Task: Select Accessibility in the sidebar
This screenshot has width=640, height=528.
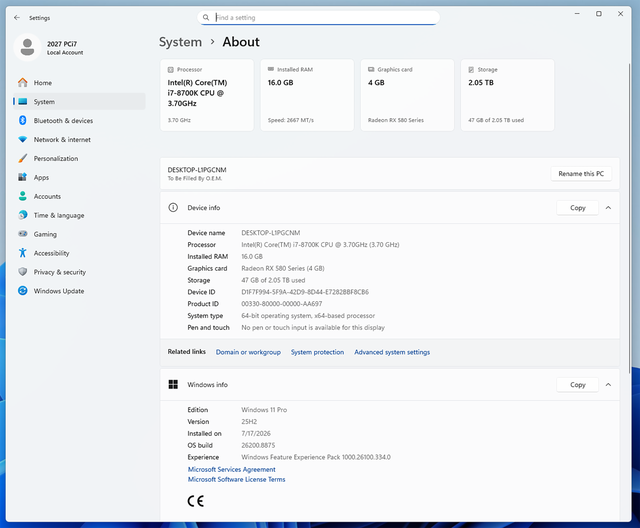Action: click(x=79, y=253)
